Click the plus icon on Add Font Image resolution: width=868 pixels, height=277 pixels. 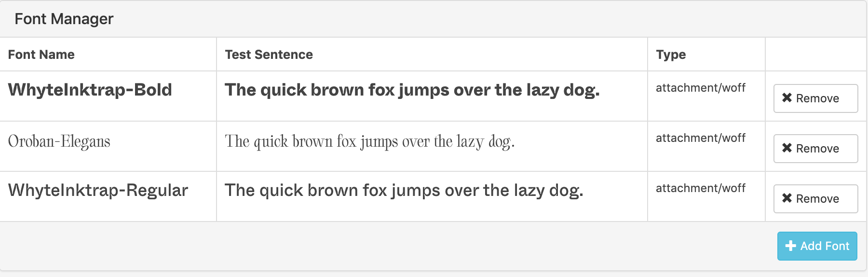coord(790,246)
